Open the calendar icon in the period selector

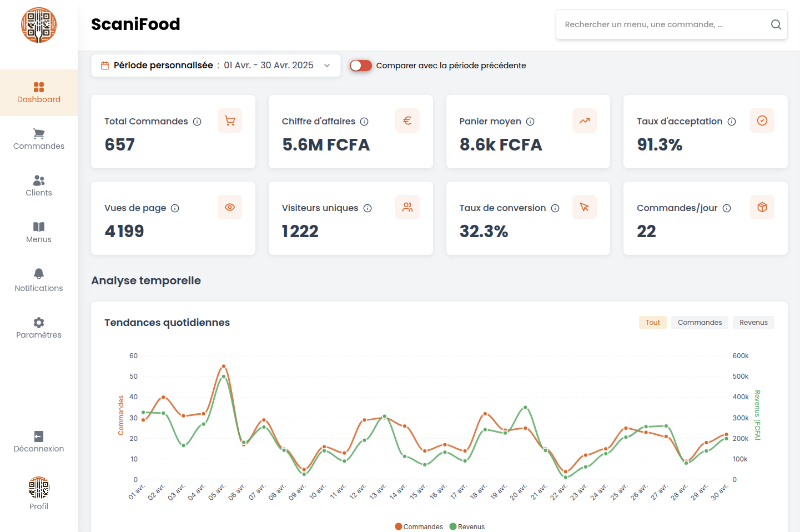point(104,65)
